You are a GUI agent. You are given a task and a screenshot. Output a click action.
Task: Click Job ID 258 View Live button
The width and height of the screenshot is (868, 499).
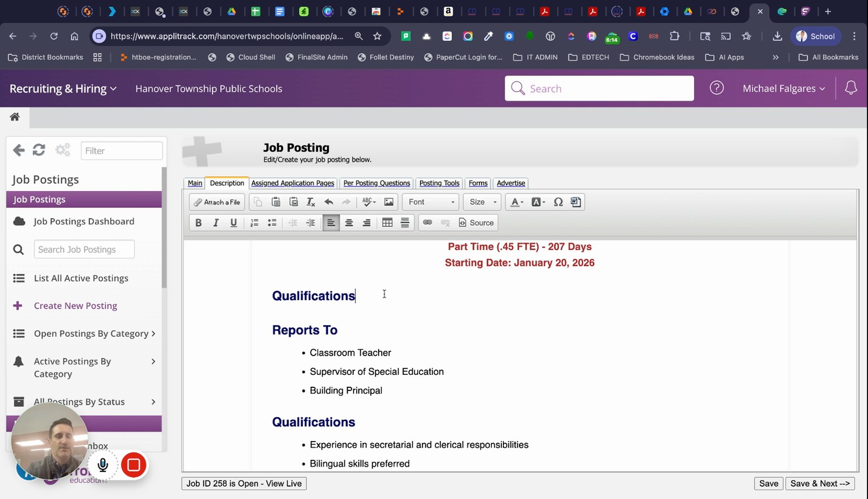[244, 483]
